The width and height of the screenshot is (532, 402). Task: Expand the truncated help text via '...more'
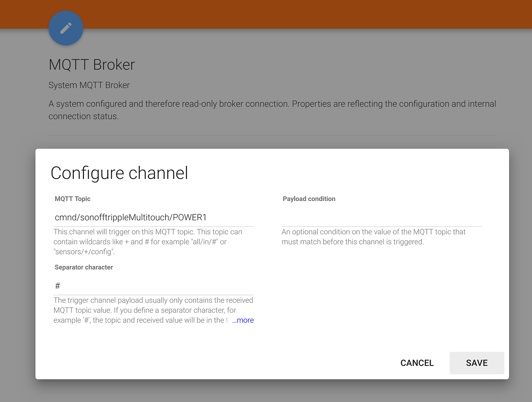(x=243, y=320)
